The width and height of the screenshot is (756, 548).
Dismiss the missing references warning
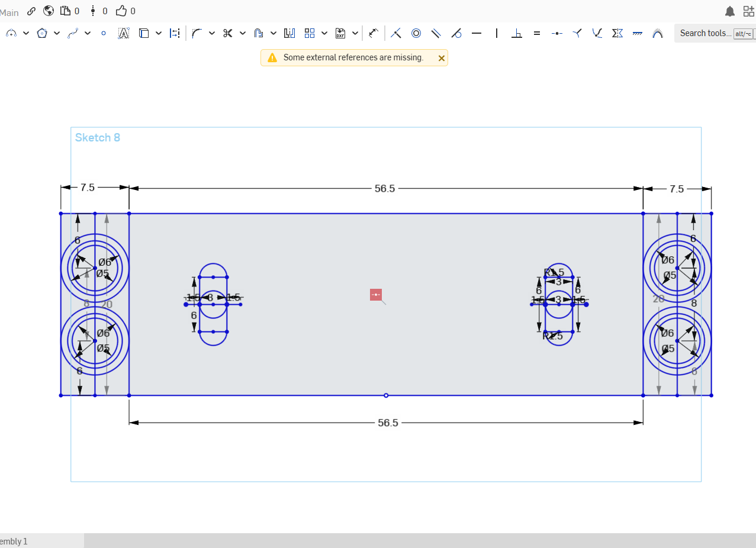tap(441, 58)
